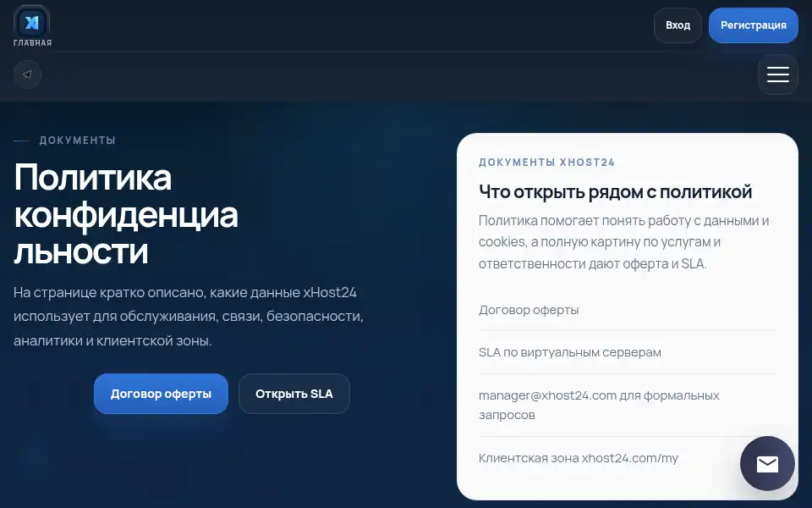
Task: Click the Что открыть рядом с политикой heading
Action: tap(615, 192)
